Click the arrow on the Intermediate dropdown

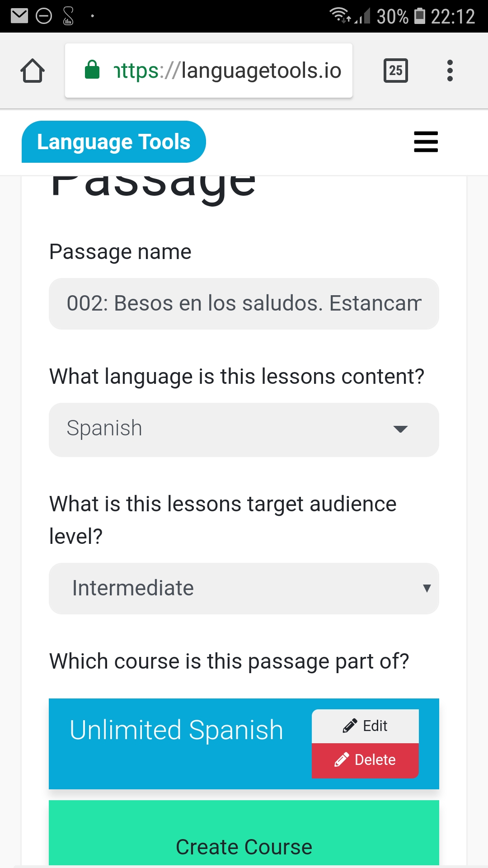(427, 588)
